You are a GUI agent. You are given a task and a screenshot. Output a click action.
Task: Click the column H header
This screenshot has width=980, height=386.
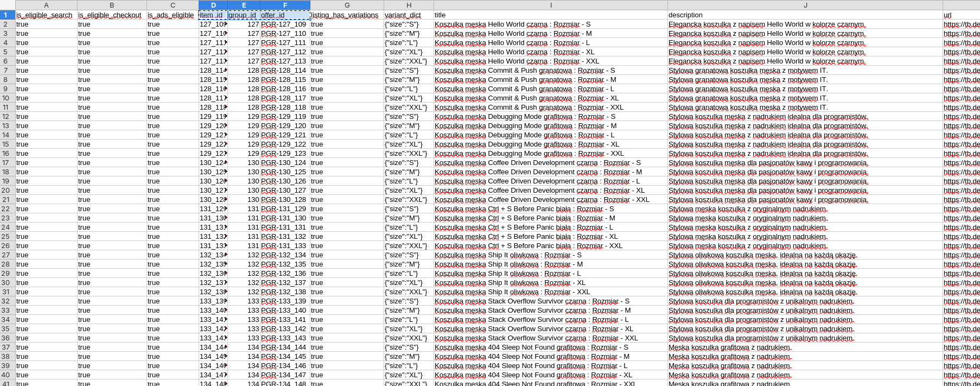[409, 5]
